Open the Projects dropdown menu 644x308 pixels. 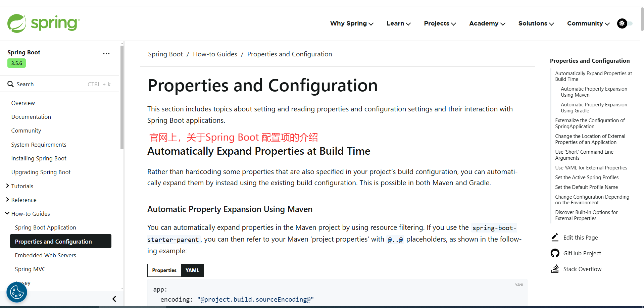[440, 23]
